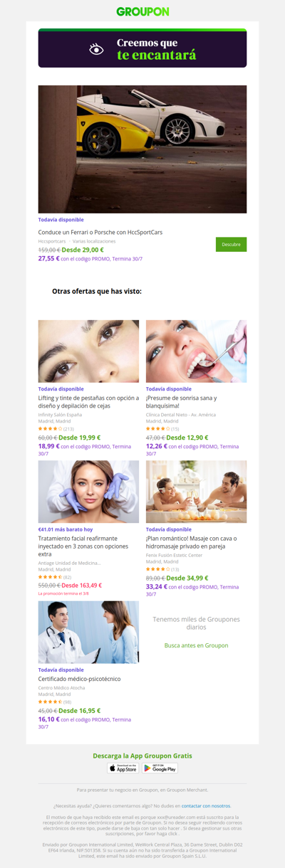Click the star rating under Centro Médico Atocha

[x=50, y=702]
